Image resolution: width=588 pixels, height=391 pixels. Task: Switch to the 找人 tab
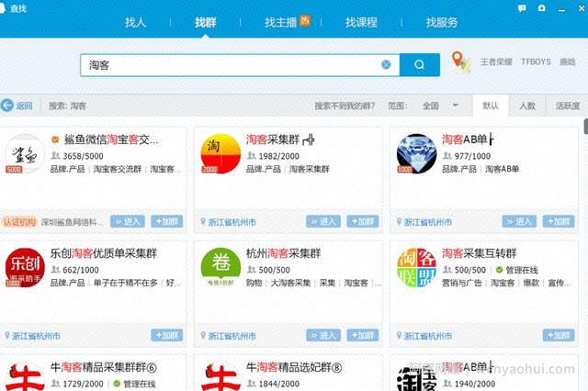point(135,22)
